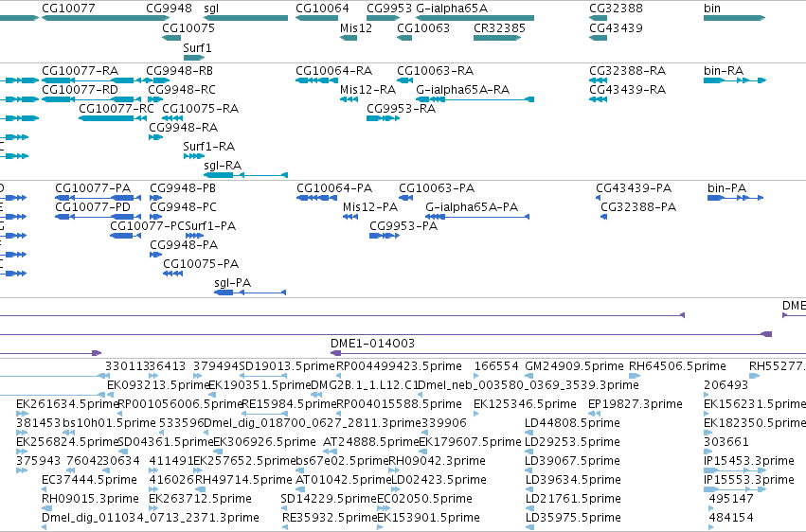Select protein bin-PA

point(735,198)
